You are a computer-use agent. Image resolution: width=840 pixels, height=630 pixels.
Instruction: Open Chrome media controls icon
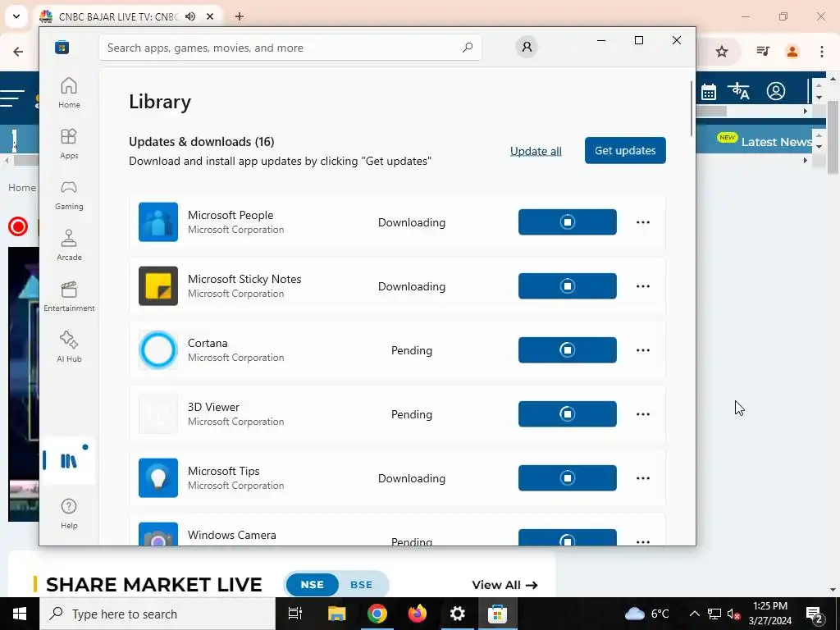pos(763,52)
